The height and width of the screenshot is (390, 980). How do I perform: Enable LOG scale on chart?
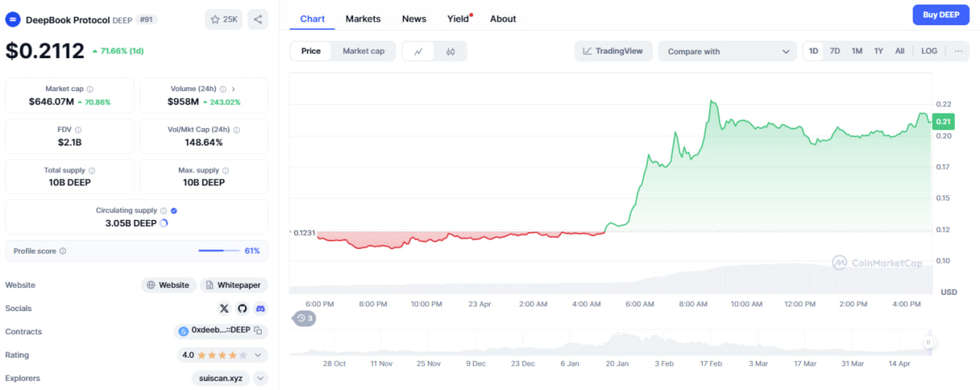[929, 51]
